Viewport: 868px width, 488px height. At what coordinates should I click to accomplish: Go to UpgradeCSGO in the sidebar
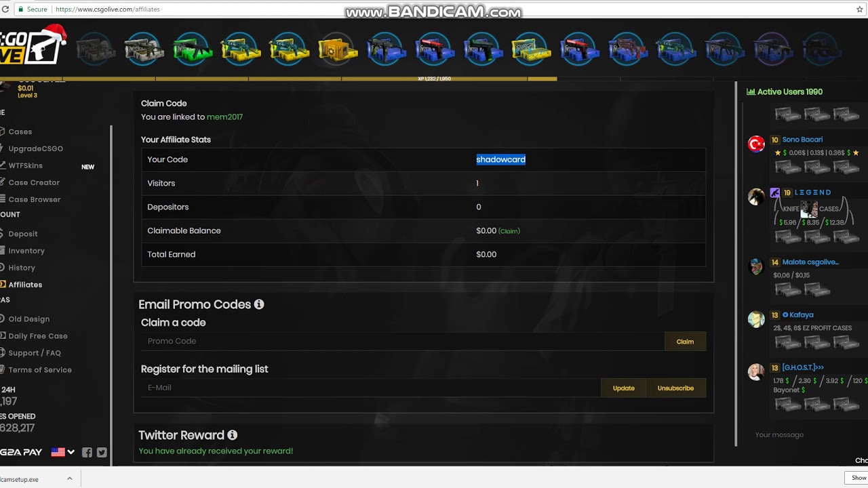[35, 148]
